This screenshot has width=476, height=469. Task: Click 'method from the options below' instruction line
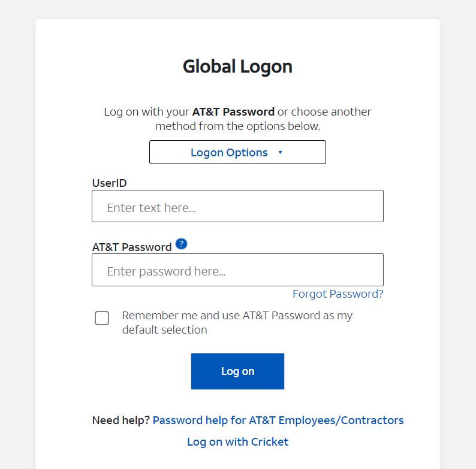(x=237, y=126)
